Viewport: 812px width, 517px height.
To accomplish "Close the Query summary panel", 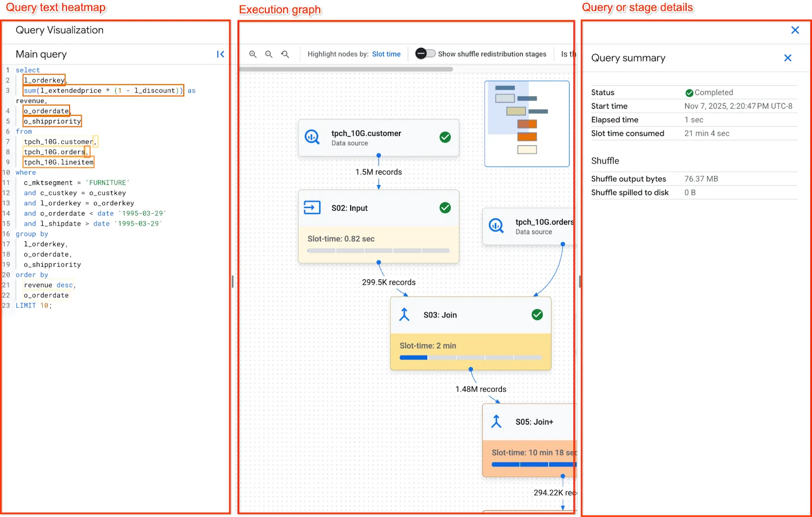I will tap(788, 58).
